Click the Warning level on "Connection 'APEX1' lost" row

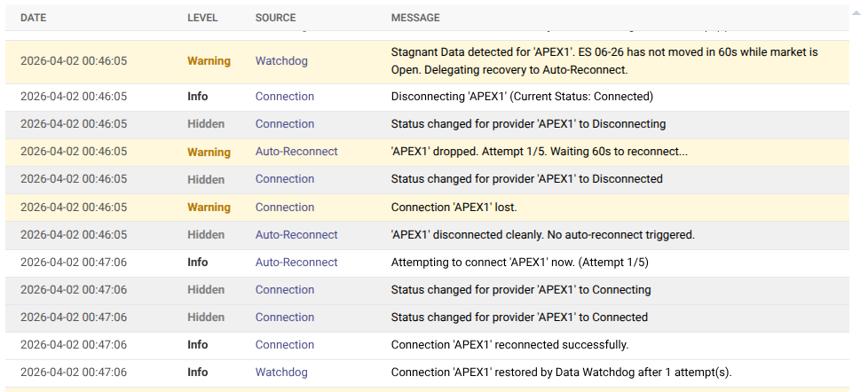point(209,208)
